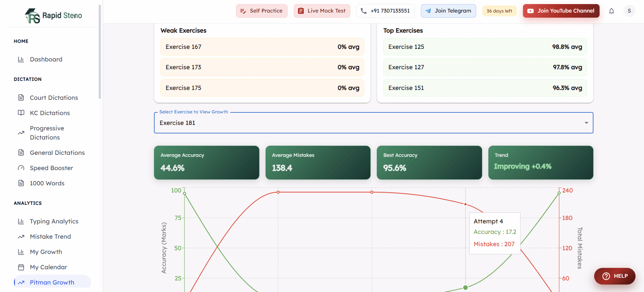Click the Mistake Trend arrow icon
The image size is (644, 292).
click(x=21, y=236)
